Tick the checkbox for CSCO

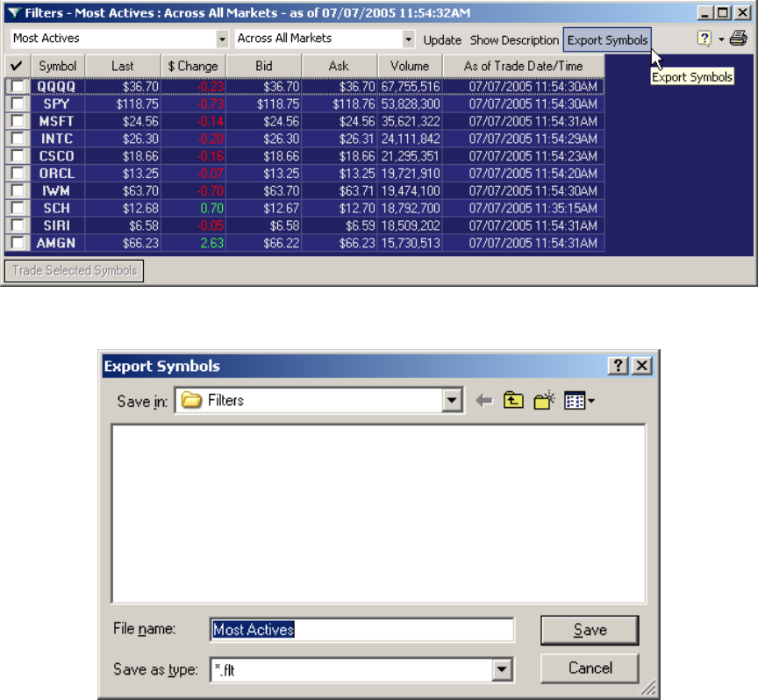18,156
